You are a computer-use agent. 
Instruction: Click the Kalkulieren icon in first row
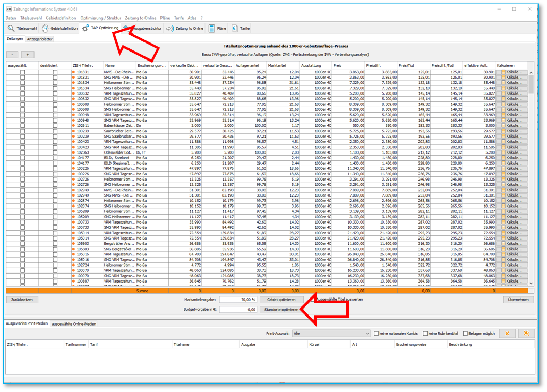click(x=503, y=72)
